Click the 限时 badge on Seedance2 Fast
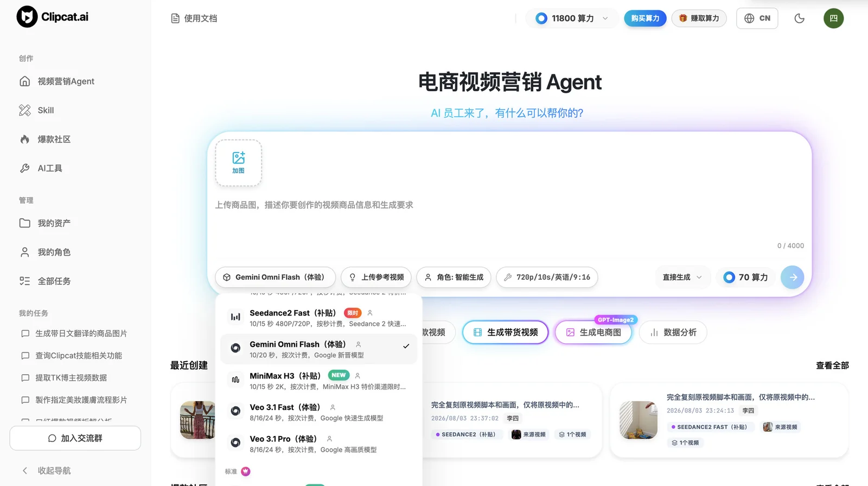The image size is (868, 486). coord(353,313)
